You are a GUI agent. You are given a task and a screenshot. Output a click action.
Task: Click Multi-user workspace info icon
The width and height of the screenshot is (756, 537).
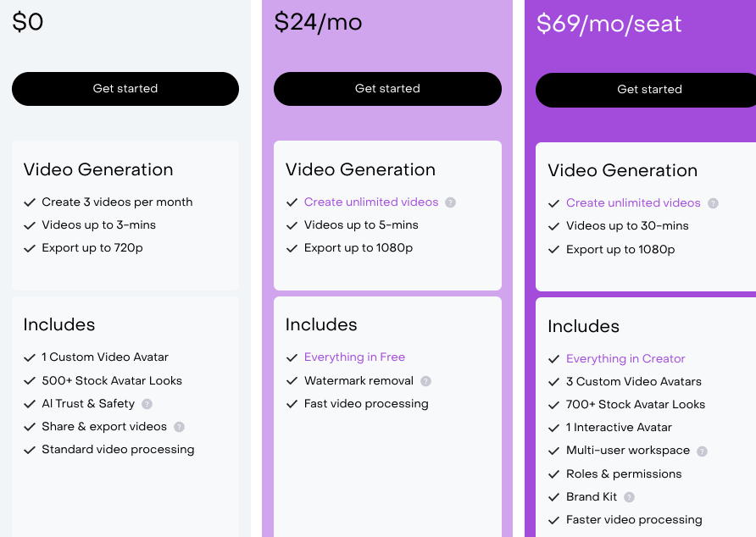point(702,451)
